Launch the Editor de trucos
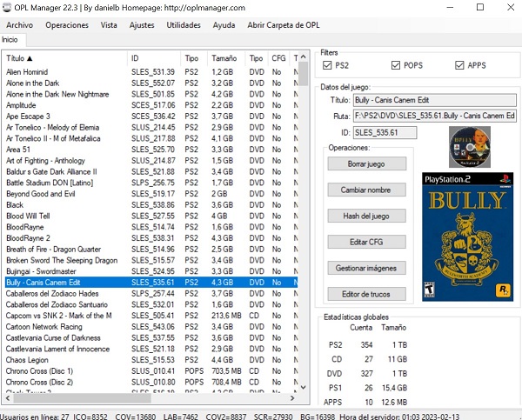This screenshot has height=420, width=522. click(366, 294)
